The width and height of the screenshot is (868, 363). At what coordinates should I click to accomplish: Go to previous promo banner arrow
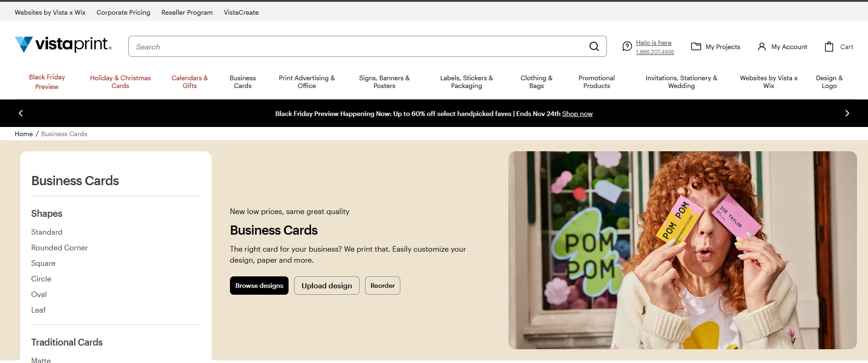click(x=21, y=113)
